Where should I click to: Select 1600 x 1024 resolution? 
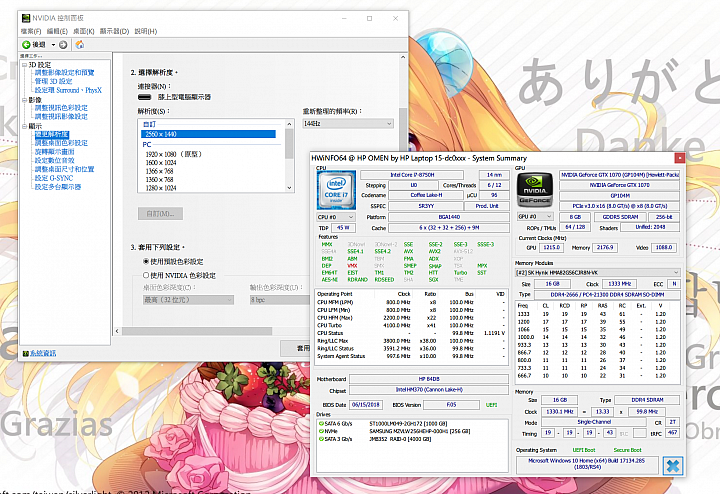(x=161, y=163)
